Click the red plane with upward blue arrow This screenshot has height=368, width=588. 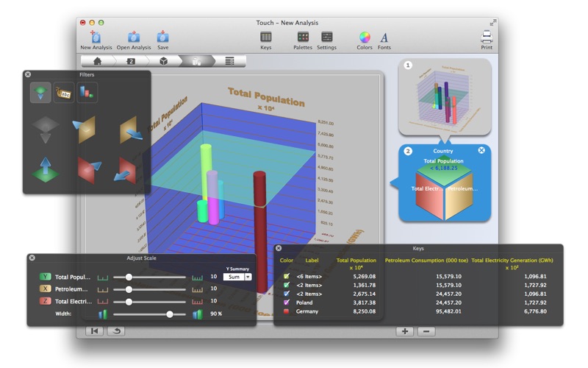coord(89,170)
